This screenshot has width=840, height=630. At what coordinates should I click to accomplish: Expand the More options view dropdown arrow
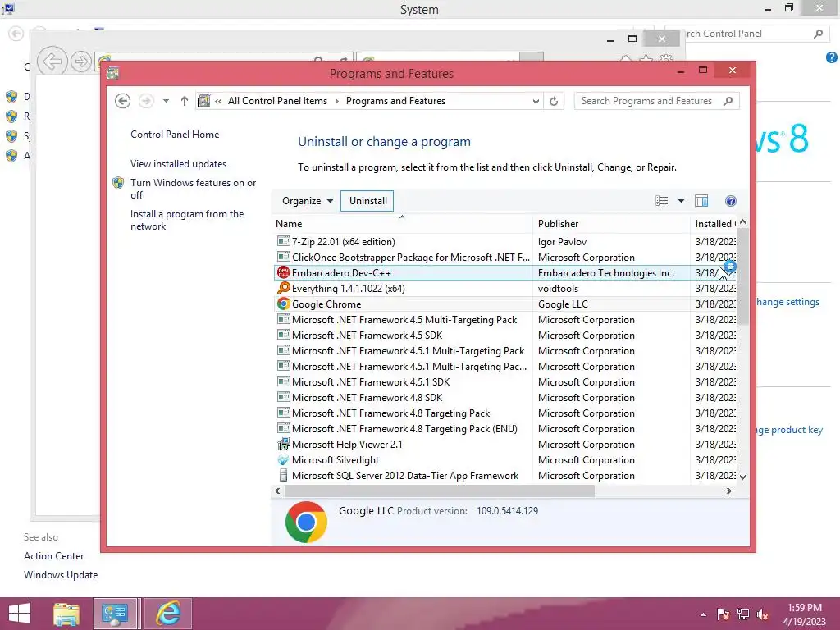click(681, 201)
